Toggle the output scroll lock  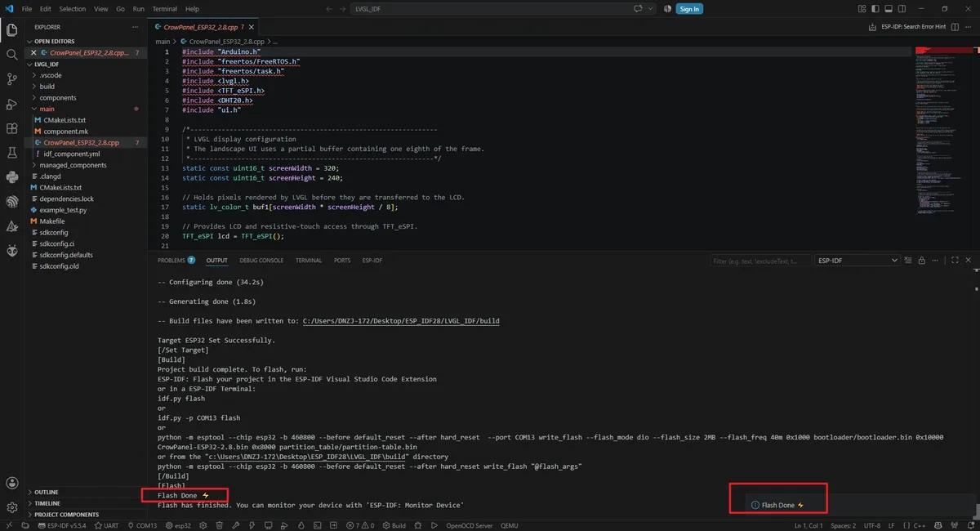coord(921,261)
